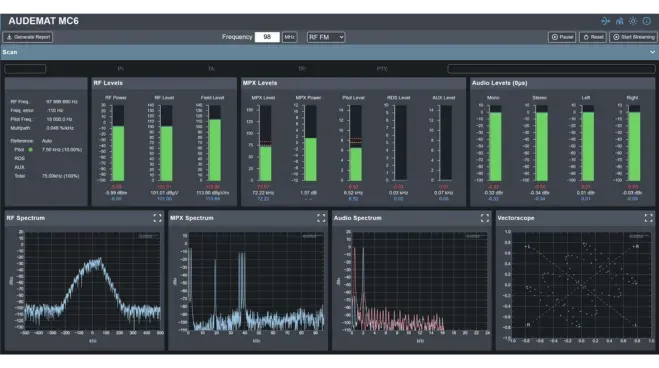Expand the MPX Spectrum to fullscreen
The image size is (659, 368).
pos(321,218)
